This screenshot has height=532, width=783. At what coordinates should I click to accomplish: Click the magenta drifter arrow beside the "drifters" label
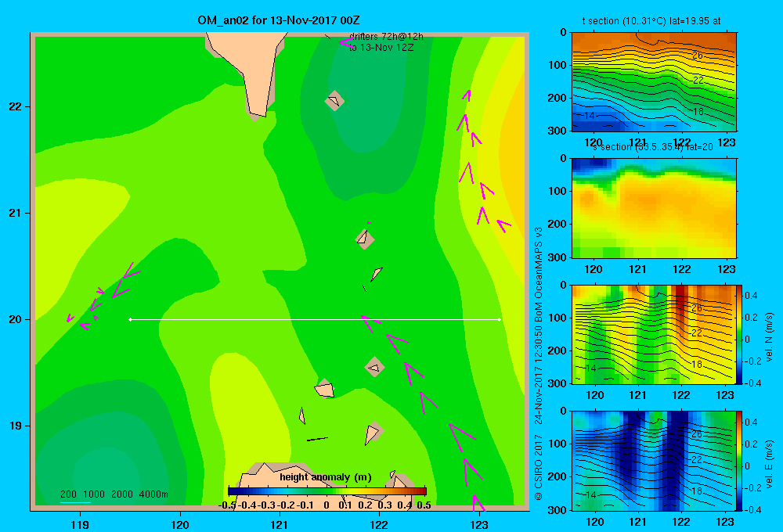coord(345,43)
